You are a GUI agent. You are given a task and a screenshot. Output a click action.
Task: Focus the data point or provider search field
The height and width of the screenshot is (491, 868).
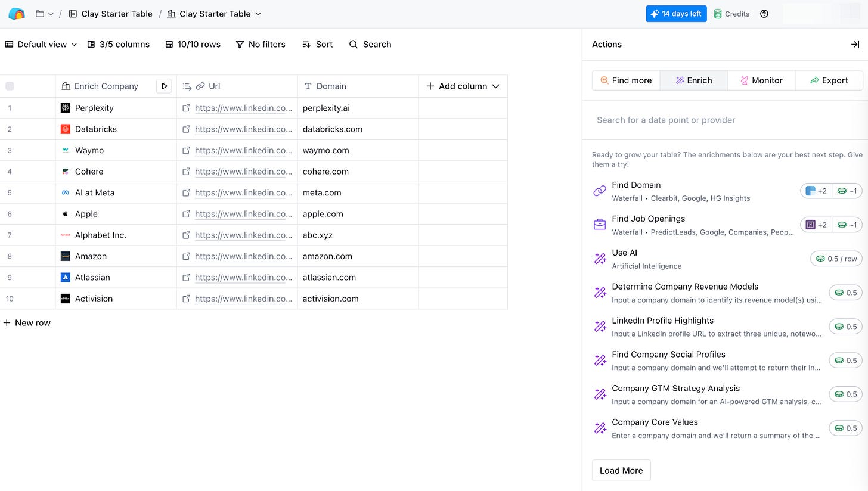point(725,120)
